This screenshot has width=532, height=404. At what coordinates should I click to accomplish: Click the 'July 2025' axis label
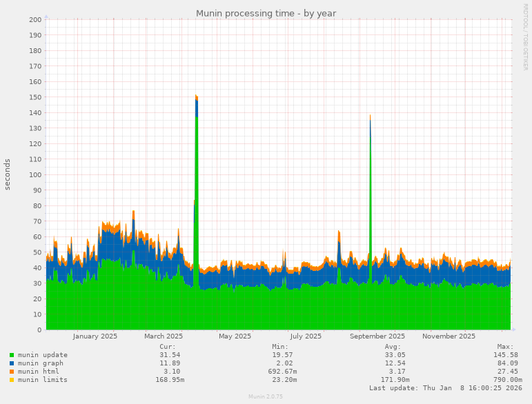click(x=306, y=336)
